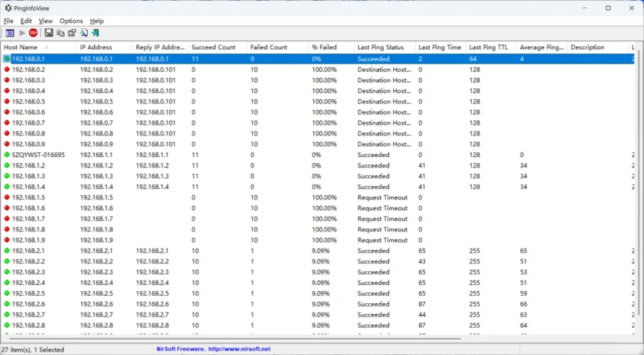
Task: Click the Find magnifier toolbar icon
Action: click(84, 33)
